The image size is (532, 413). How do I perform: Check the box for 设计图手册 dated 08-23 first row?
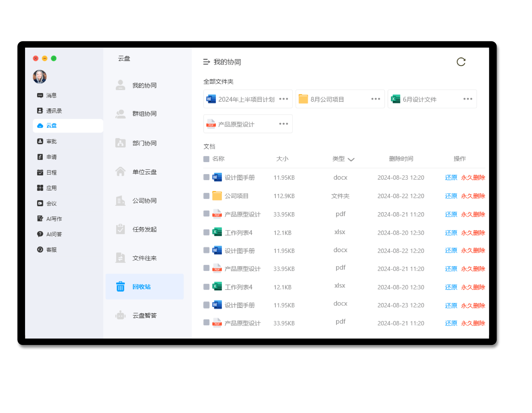(206, 177)
